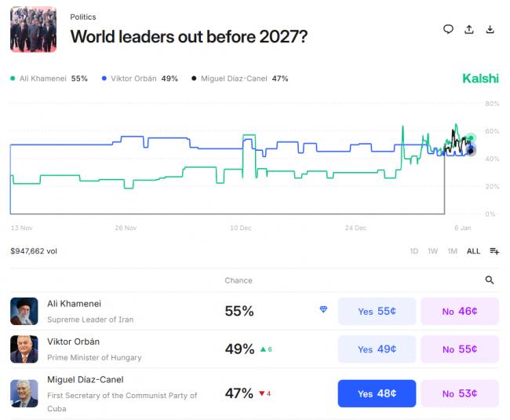
Task: Click the Kalshi logo on chart
Action: coord(480,79)
